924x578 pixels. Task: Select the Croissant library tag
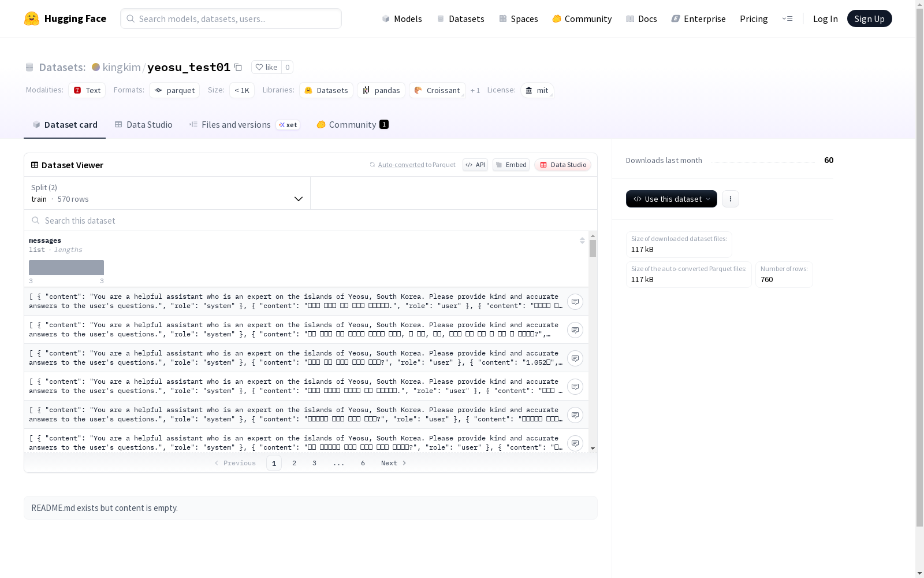[x=437, y=90]
